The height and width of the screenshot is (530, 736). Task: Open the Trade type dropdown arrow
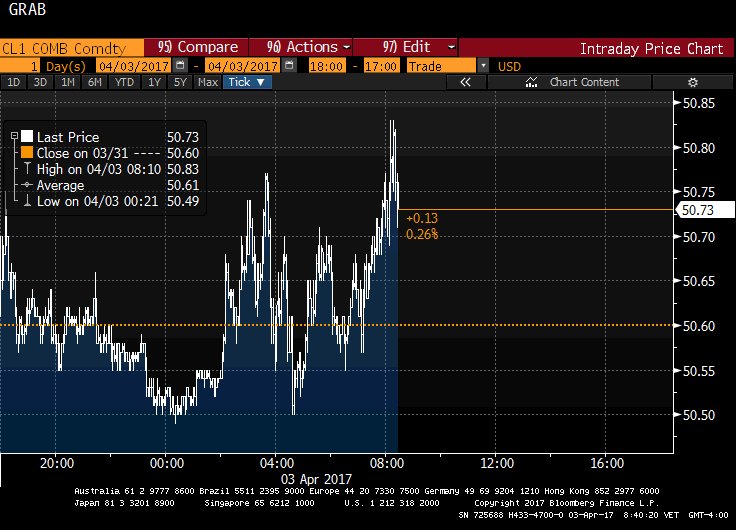tap(484, 65)
